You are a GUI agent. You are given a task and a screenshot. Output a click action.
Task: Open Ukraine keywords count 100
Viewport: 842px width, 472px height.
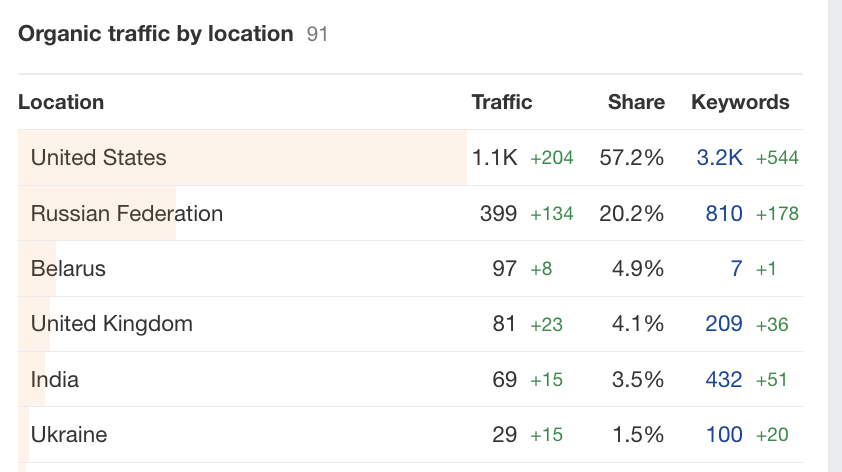point(724,434)
